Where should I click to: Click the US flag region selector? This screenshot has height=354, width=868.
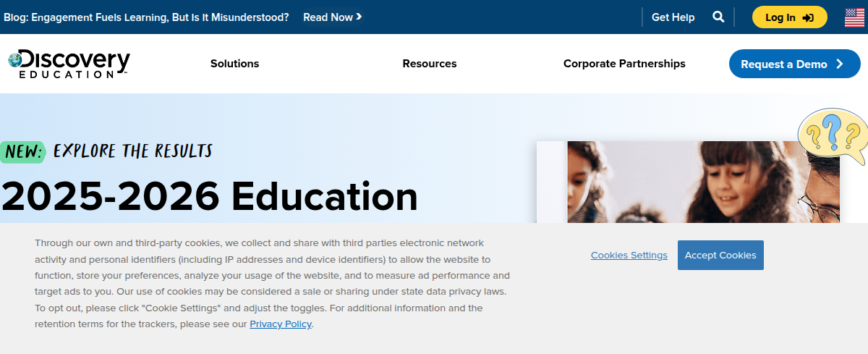(854, 17)
